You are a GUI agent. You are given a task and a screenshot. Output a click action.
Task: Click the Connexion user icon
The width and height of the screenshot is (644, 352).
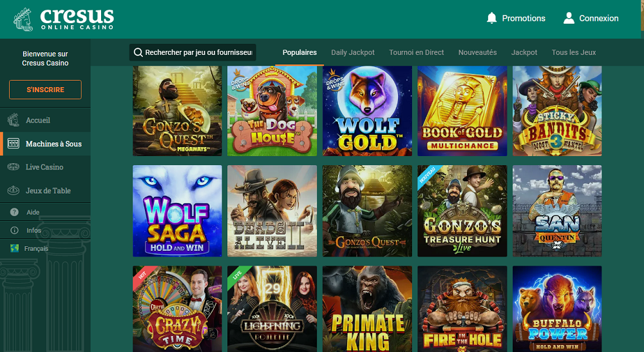(x=569, y=18)
